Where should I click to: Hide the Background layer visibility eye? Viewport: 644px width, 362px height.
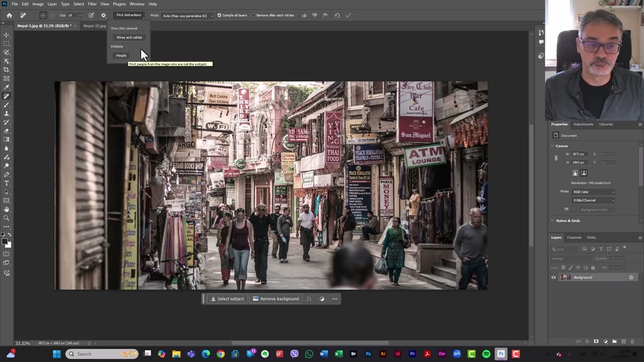553,278
